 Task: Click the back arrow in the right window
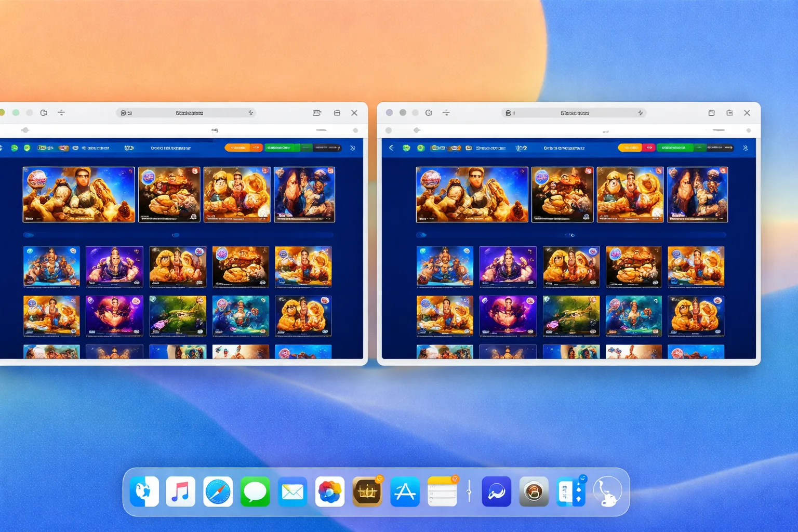point(391,148)
